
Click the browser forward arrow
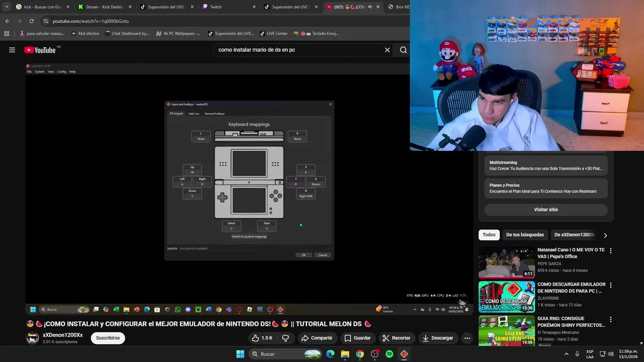coord(19,21)
